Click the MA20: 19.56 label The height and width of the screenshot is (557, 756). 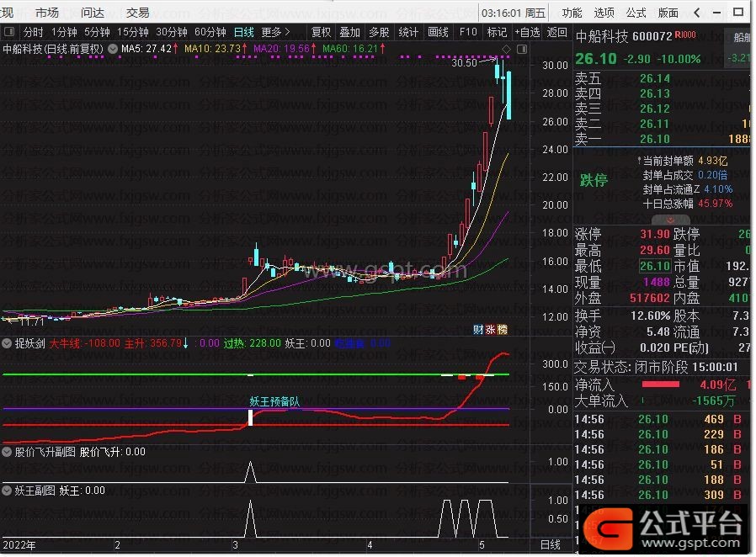point(285,49)
